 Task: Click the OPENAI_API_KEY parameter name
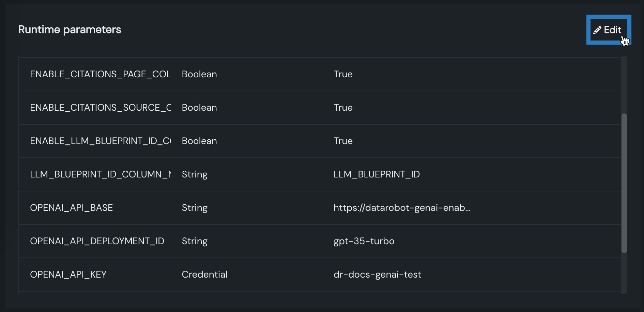68,275
